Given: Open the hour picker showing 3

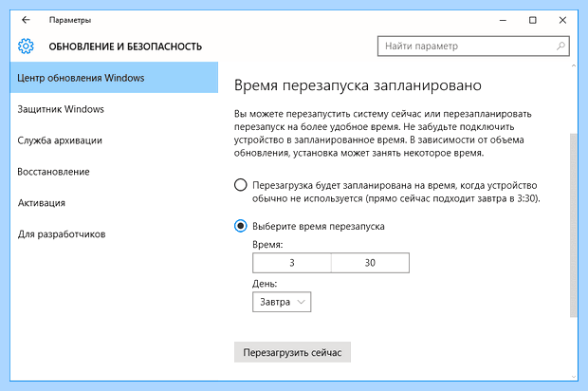Looking at the screenshot, I should tap(292, 263).
